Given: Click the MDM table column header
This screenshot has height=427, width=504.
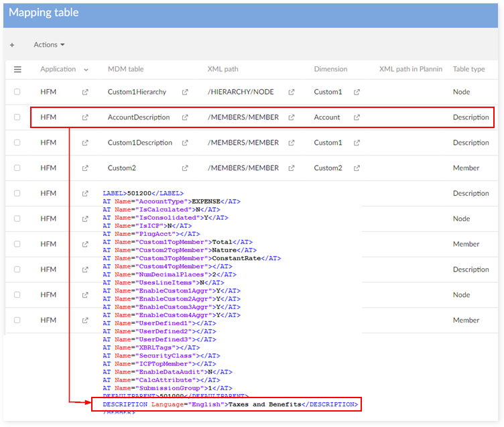Looking at the screenshot, I should [x=126, y=69].
